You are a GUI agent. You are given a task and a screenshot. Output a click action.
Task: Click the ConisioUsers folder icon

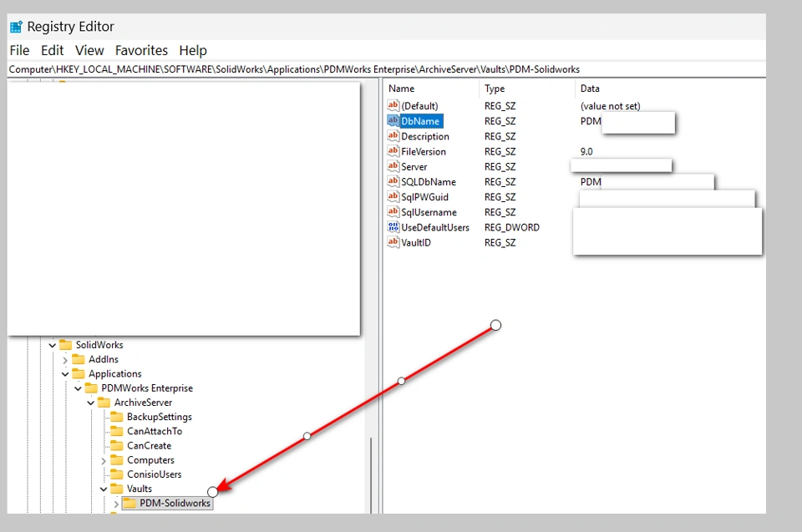pos(117,474)
